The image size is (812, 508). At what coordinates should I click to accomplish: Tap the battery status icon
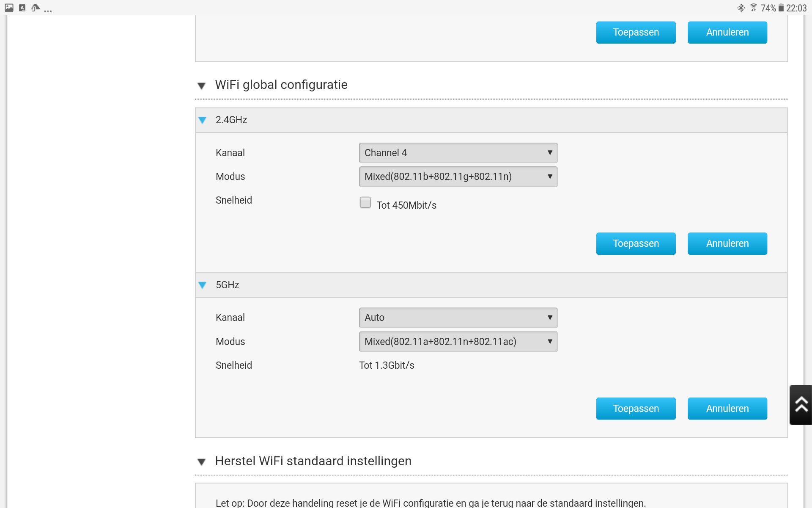(x=781, y=8)
